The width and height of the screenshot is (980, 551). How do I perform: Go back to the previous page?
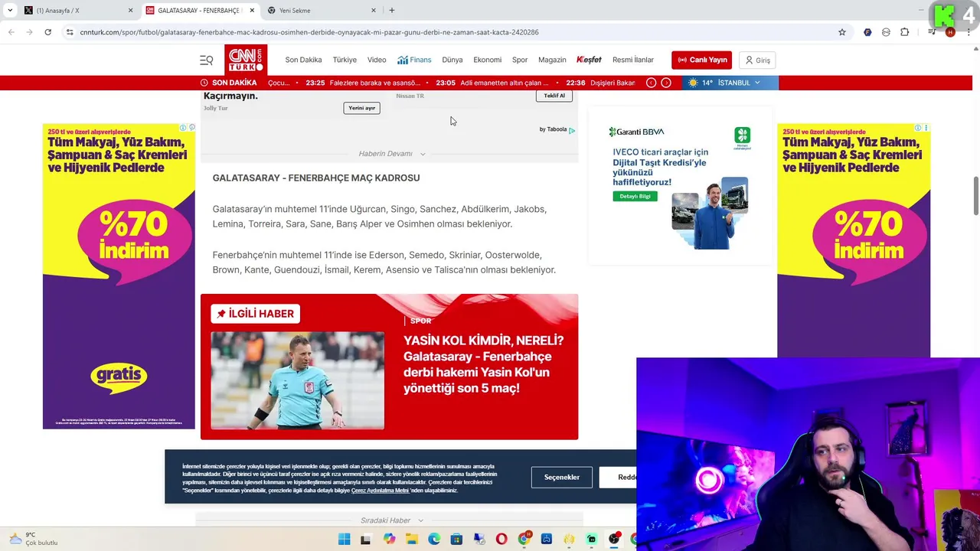pos(11,32)
